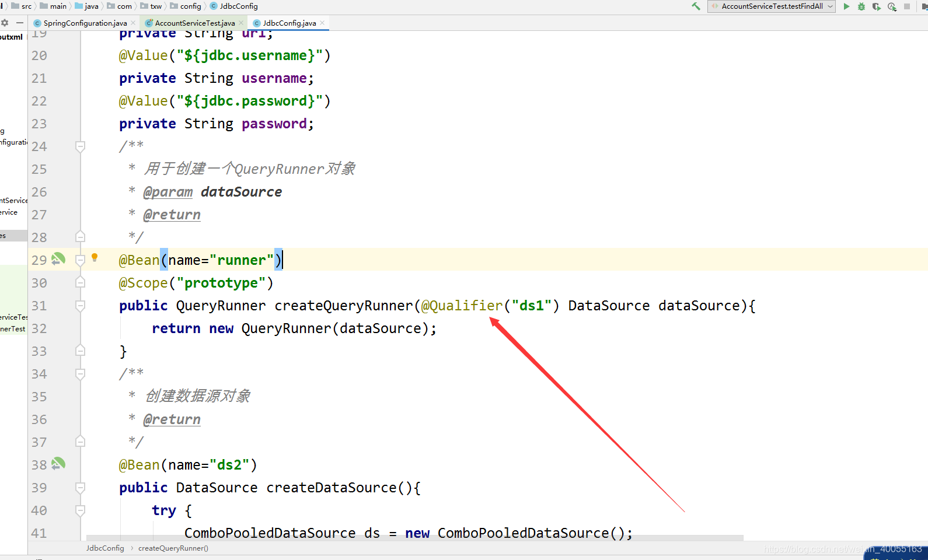Click line number 31 in gutter
The height and width of the screenshot is (560, 928).
coord(39,306)
